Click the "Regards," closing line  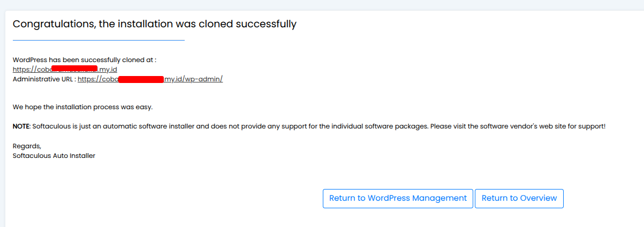click(x=27, y=146)
